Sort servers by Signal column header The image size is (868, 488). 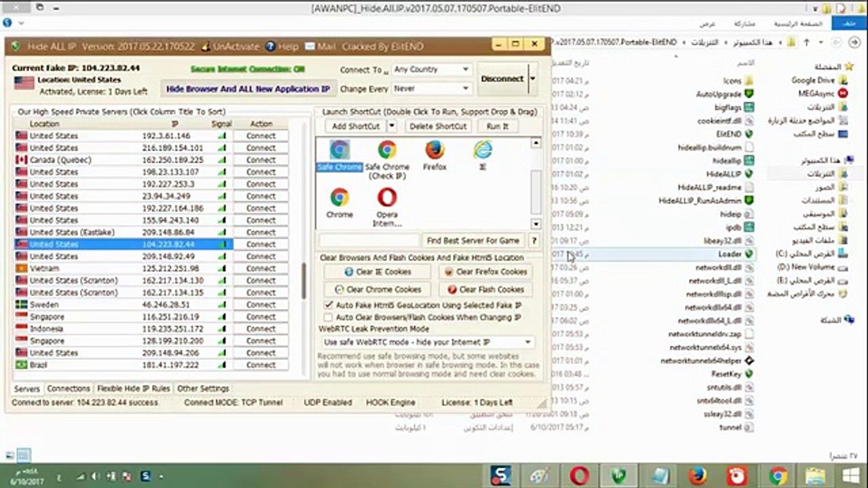tap(221, 124)
